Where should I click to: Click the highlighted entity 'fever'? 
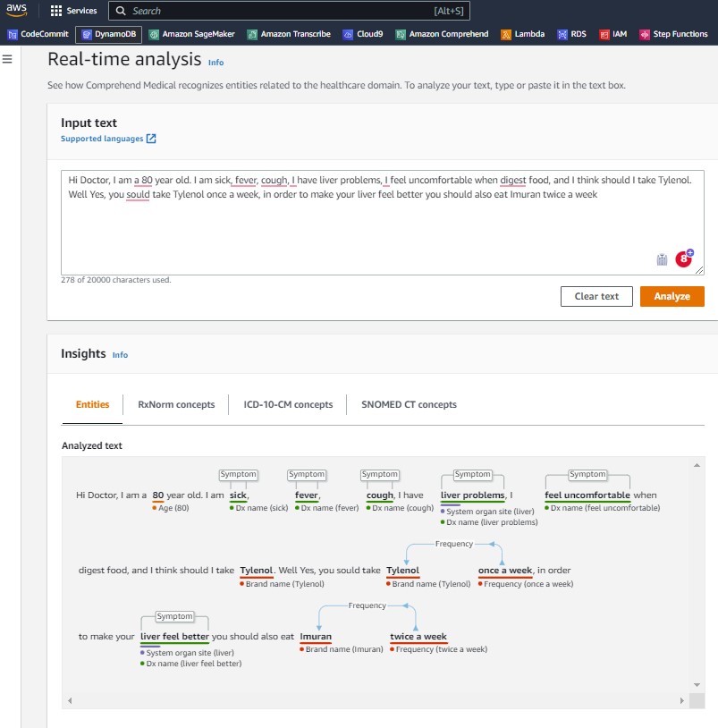[x=307, y=495]
